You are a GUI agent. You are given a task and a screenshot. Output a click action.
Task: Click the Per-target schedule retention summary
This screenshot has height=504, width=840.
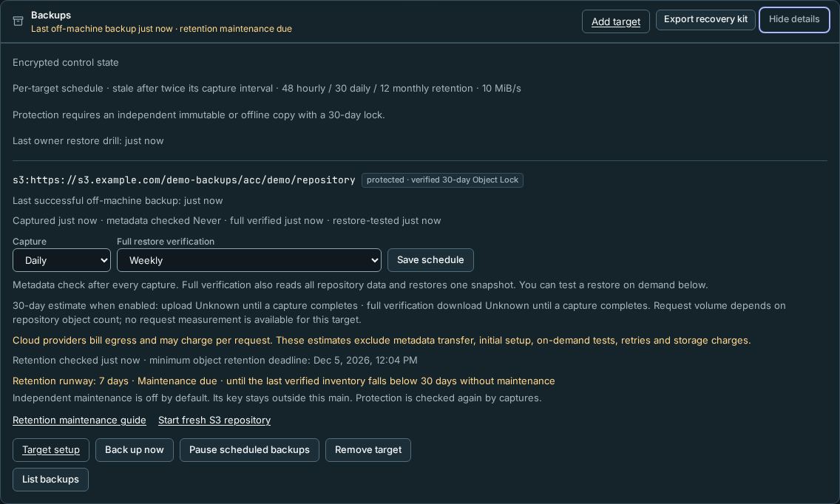(267, 89)
